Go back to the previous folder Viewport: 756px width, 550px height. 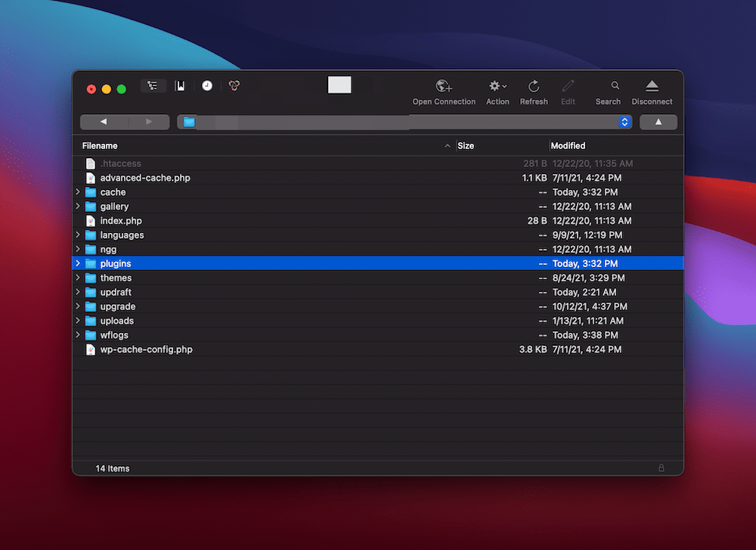pos(103,122)
